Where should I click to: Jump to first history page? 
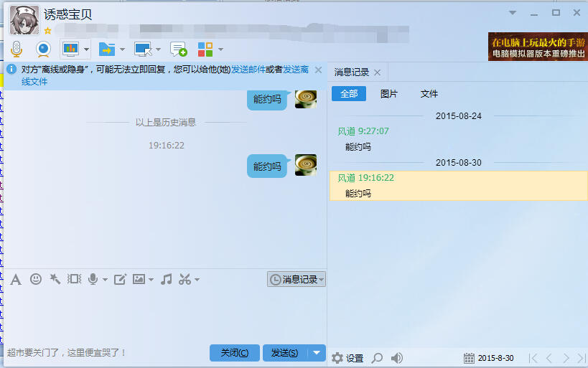pyautogui.click(x=533, y=358)
